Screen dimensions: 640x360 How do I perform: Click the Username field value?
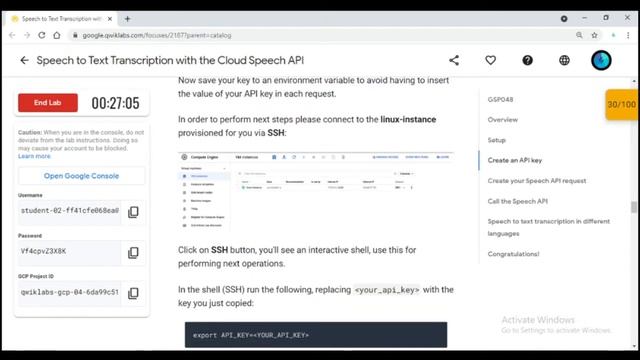tap(69, 211)
